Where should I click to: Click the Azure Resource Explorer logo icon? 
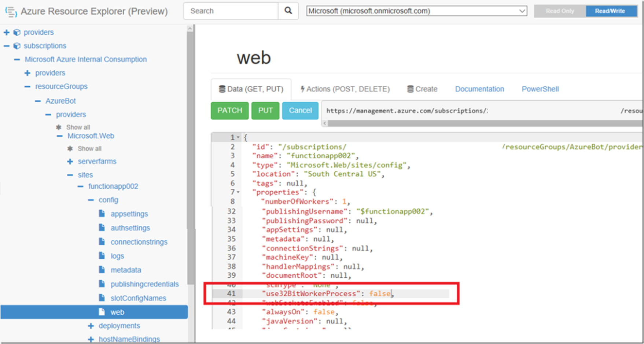(11, 12)
